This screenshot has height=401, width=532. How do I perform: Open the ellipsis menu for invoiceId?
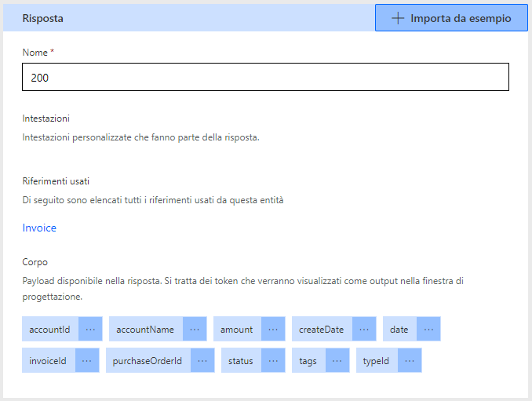[x=87, y=361]
